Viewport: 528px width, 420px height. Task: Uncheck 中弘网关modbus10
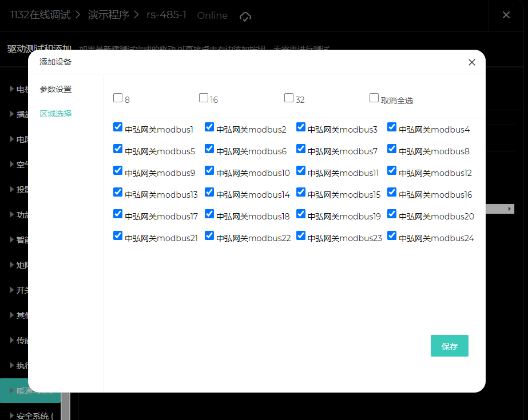click(209, 170)
